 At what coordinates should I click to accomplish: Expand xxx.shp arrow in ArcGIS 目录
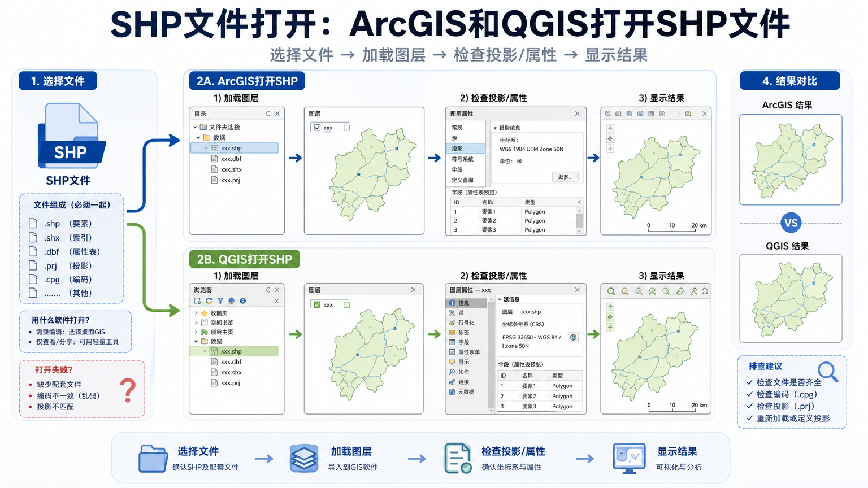(207, 148)
